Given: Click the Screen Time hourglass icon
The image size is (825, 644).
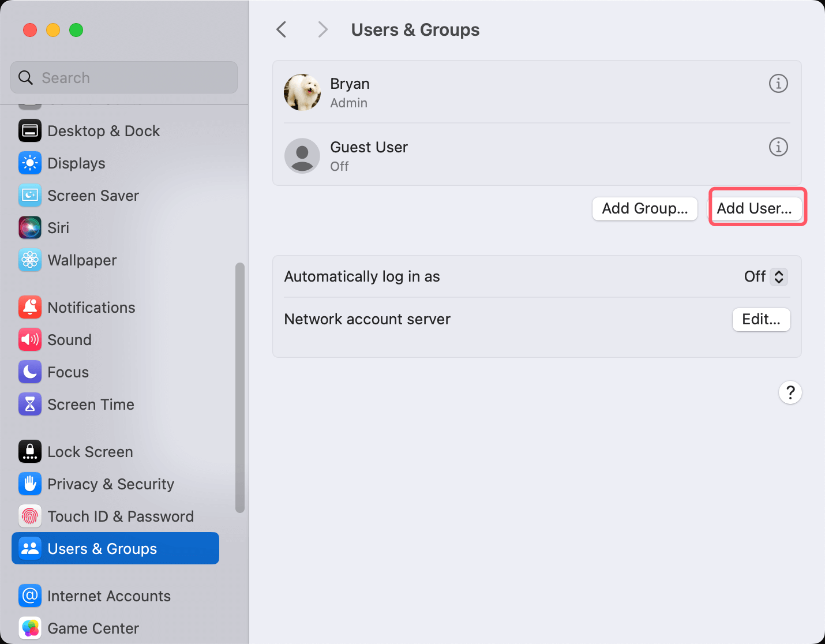Looking at the screenshot, I should click(30, 405).
